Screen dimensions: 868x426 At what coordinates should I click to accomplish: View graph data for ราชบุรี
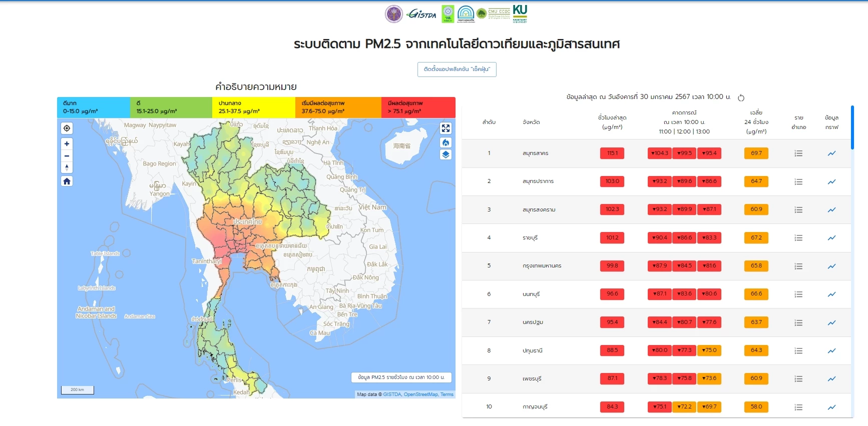coord(831,238)
